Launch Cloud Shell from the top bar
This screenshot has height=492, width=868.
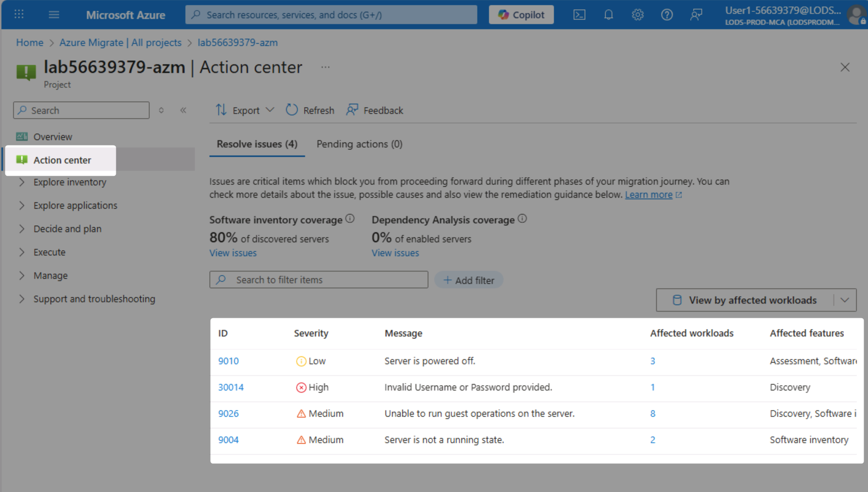pos(579,15)
